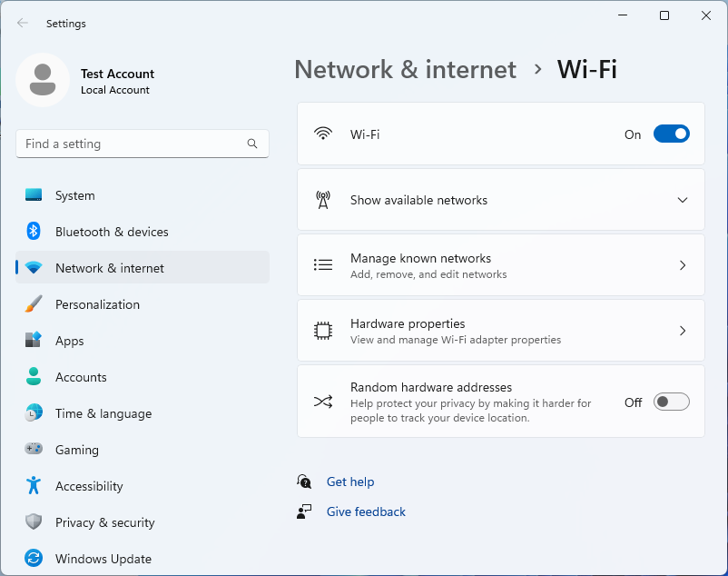The width and height of the screenshot is (728, 576).
Task: Click the Wi-Fi signal icon in the Wi-Fi card
Action: point(323,134)
